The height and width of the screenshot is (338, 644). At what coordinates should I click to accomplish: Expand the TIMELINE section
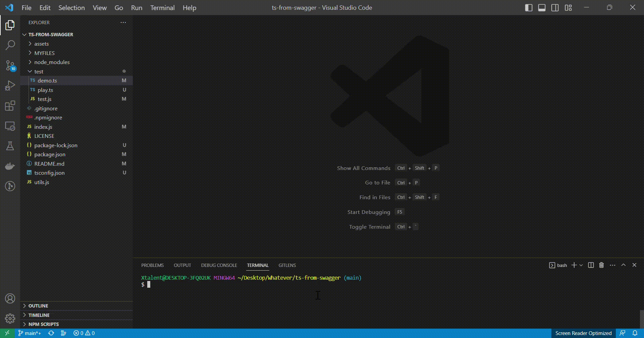point(77,315)
